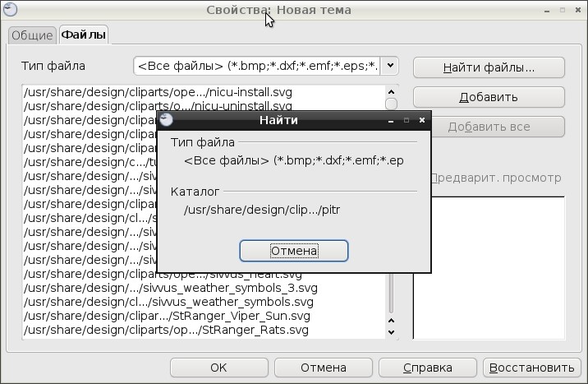Cancel the search in the Найти dialog
Image resolution: width=588 pixels, height=384 pixels.
click(x=294, y=250)
